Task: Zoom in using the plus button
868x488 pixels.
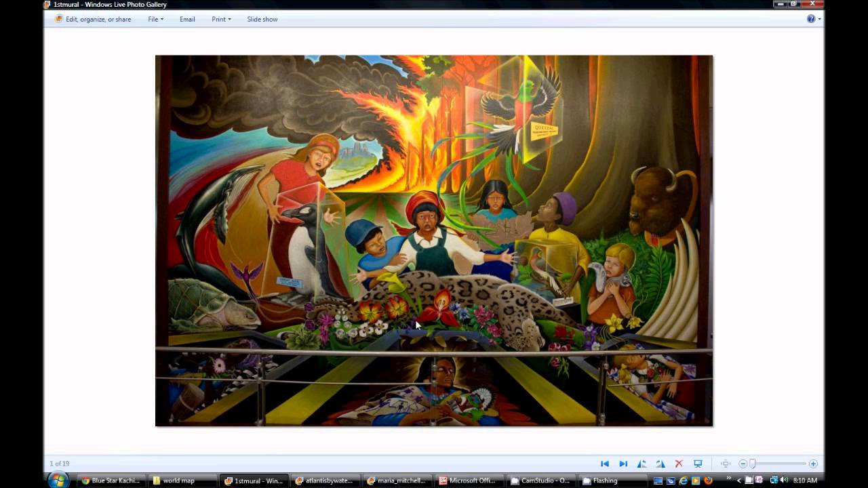Action: pyautogui.click(x=813, y=464)
